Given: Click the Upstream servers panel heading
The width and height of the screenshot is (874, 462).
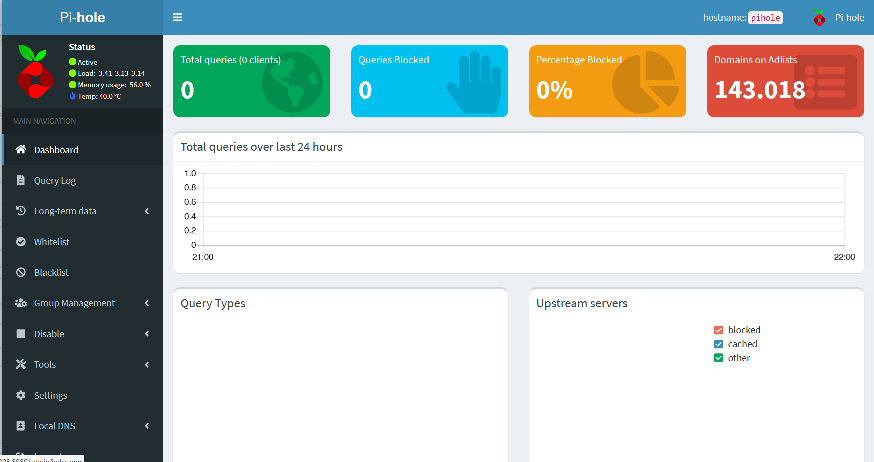Looking at the screenshot, I should coord(581,303).
